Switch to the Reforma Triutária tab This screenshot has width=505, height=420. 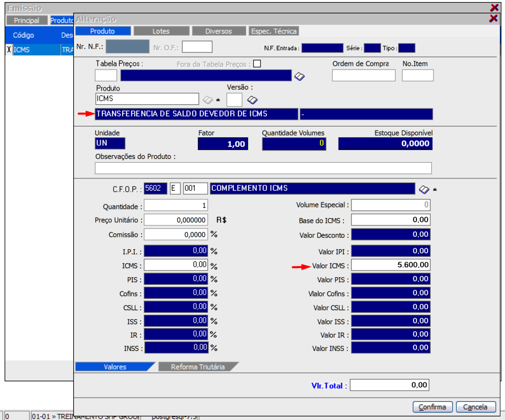tap(197, 367)
